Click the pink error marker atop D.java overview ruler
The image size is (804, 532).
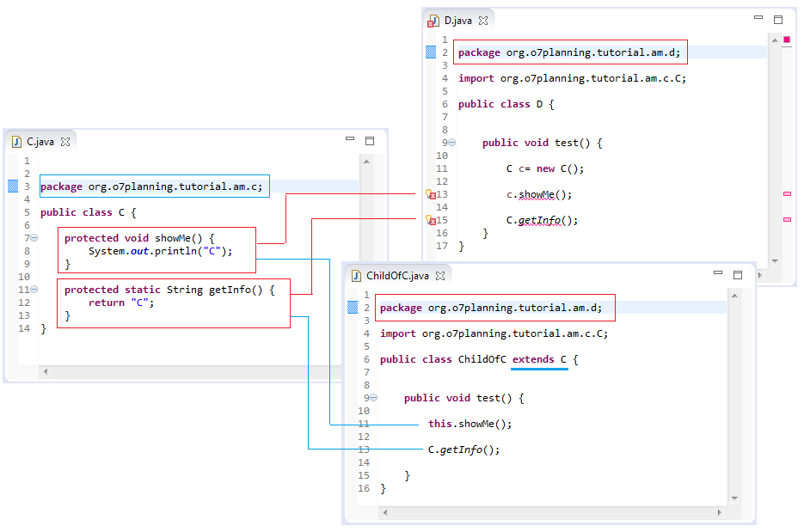[785, 40]
